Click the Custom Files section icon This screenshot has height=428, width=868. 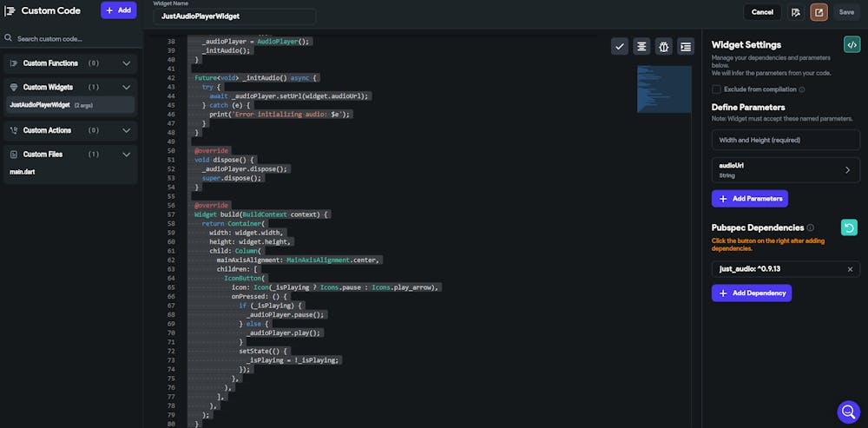pos(14,155)
